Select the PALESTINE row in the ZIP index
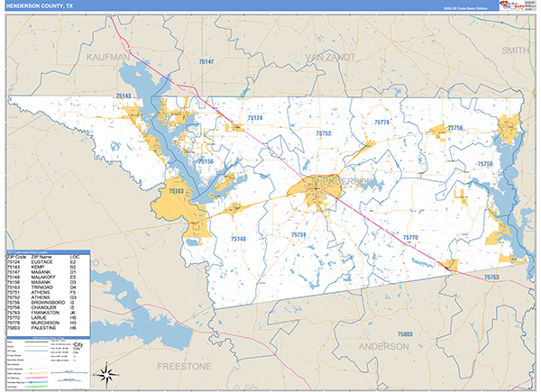Screen dimensions: 541x392 pyautogui.click(x=49, y=328)
